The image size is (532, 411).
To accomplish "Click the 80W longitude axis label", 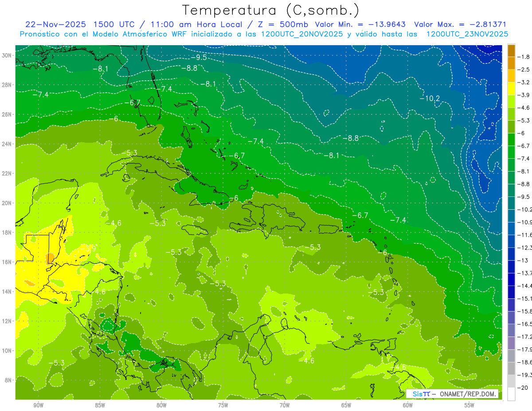I will click(161, 406).
